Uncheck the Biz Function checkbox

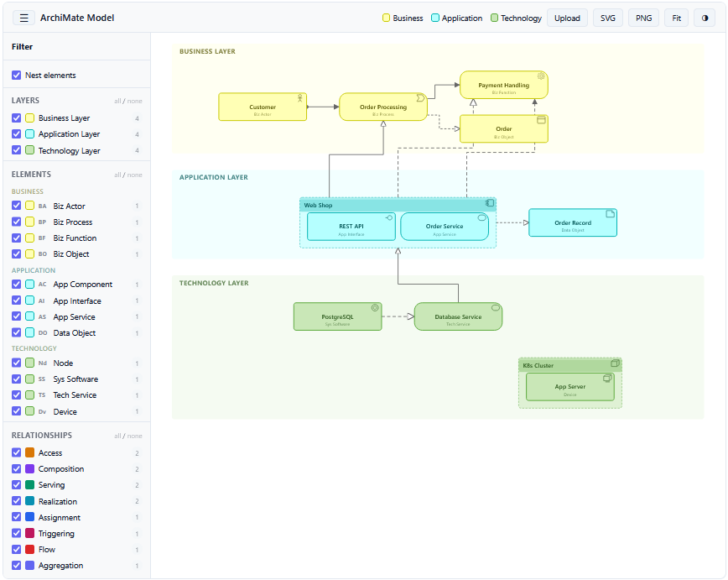click(x=16, y=238)
